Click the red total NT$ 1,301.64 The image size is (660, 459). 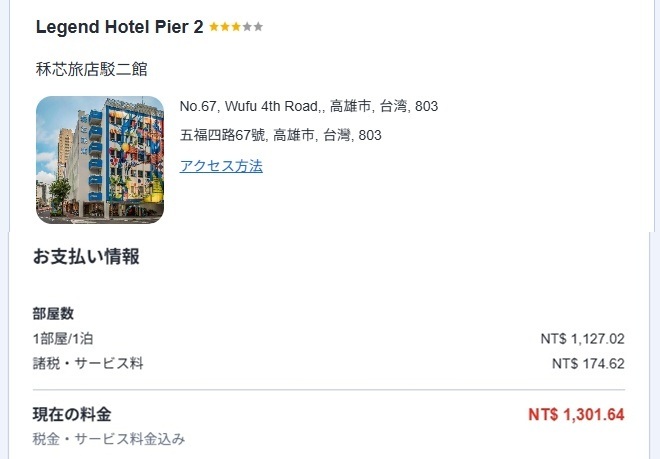(x=576, y=414)
